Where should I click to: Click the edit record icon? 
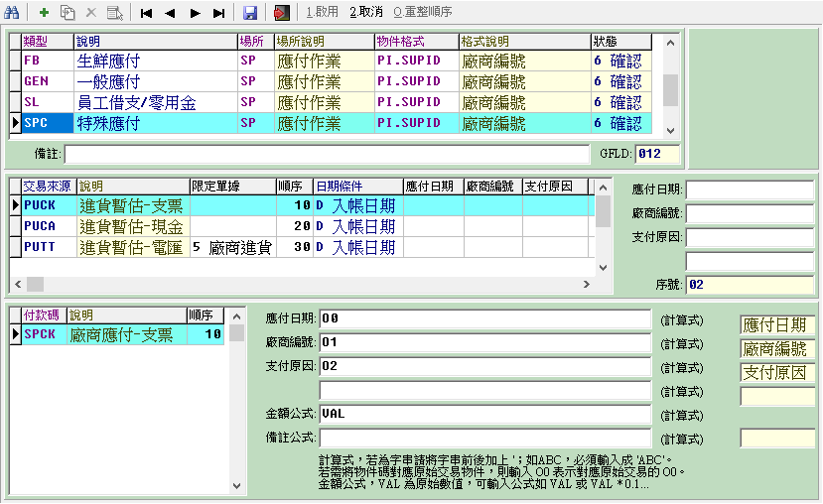pyautogui.click(x=115, y=12)
